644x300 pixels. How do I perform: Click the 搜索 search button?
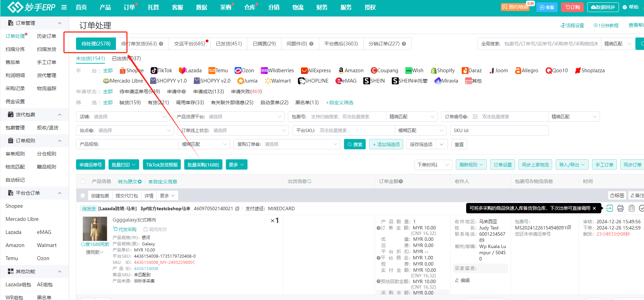[355, 144]
